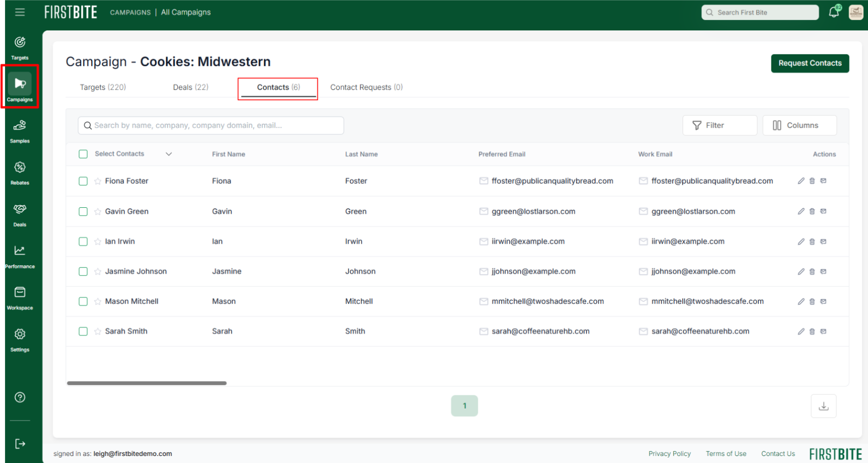The width and height of the screenshot is (868, 463).
Task: Click the CAMPAIGNS breadcrumb
Action: [130, 12]
